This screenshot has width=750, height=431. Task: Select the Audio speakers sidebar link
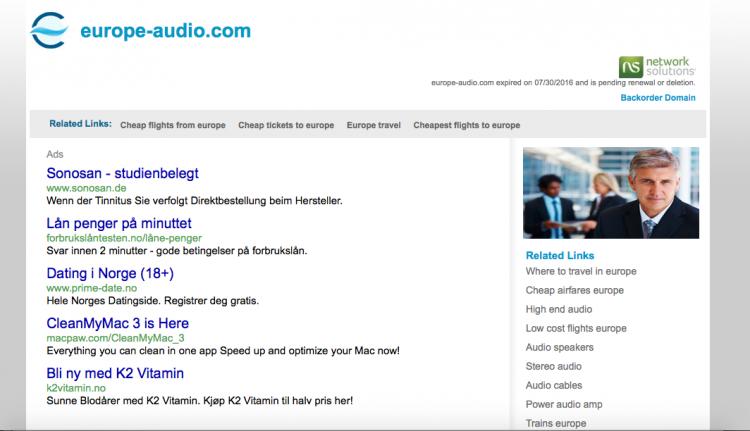(559, 347)
